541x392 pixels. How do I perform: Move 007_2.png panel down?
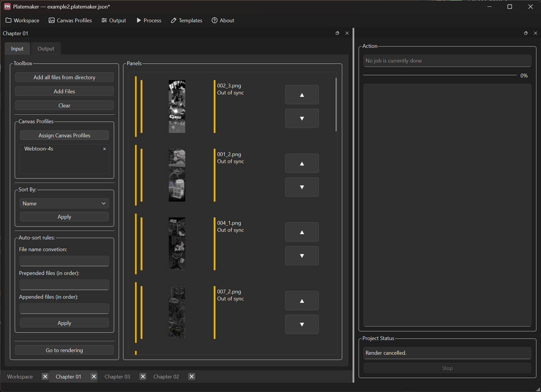pos(302,325)
